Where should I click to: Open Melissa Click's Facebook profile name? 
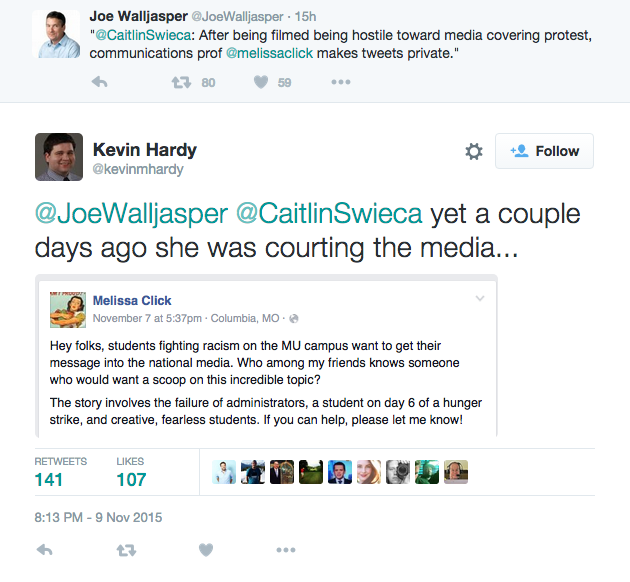pyautogui.click(x=132, y=300)
